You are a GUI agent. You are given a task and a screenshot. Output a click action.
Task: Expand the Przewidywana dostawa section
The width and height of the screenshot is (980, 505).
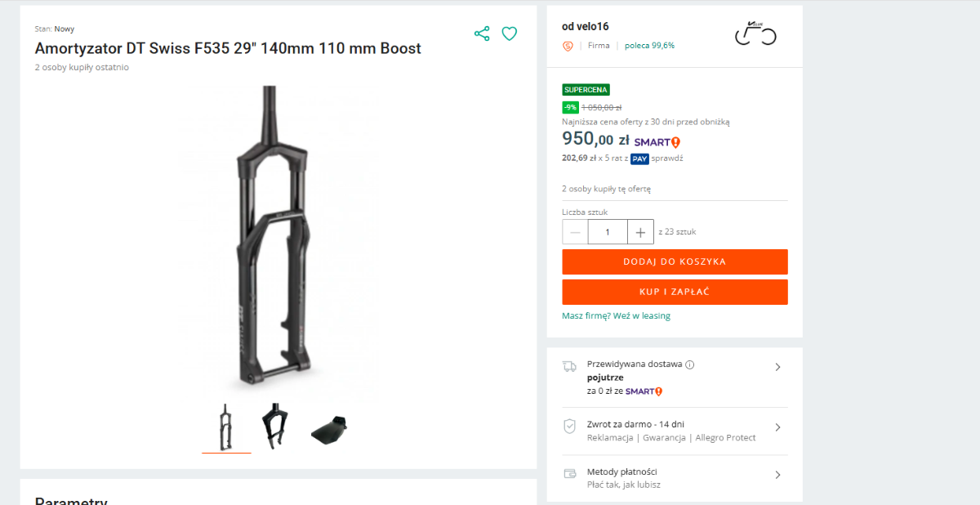tap(777, 367)
